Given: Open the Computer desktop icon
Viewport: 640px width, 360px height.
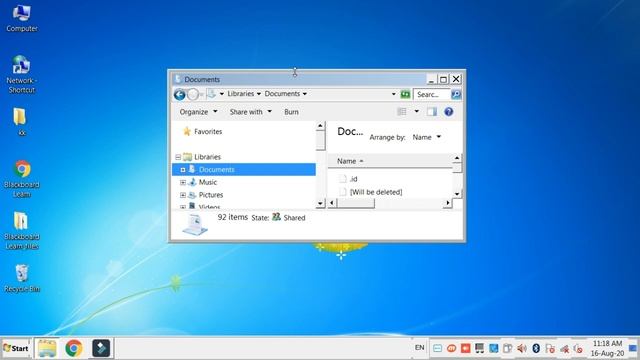Looking at the screenshot, I should [x=22, y=18].
